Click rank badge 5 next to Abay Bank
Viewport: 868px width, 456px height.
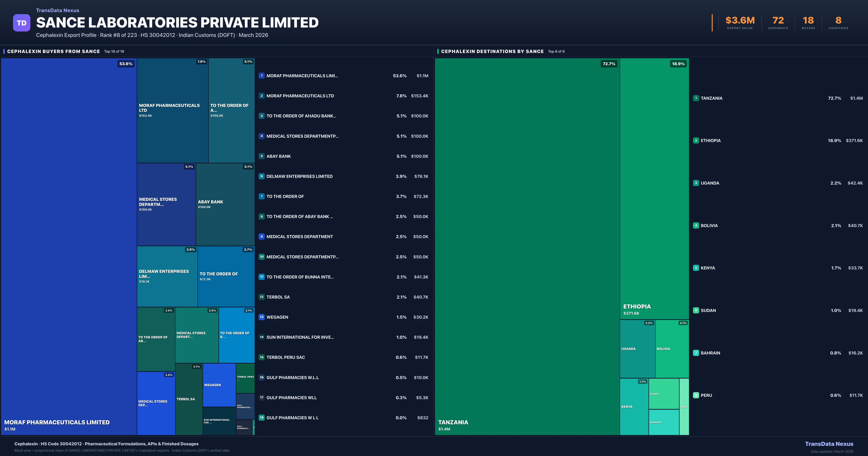click(261, 156)
